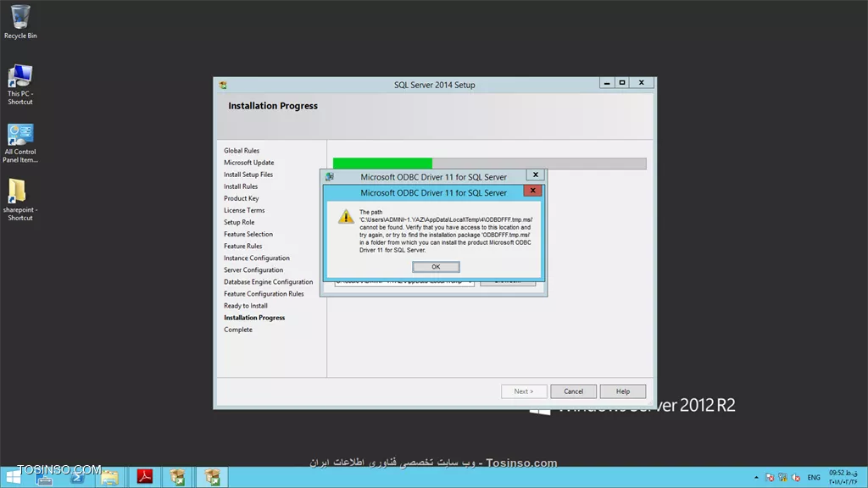Open Adobe Reader from the taskbar
This screenshot has width=868, height=488.
click(144, 477)
